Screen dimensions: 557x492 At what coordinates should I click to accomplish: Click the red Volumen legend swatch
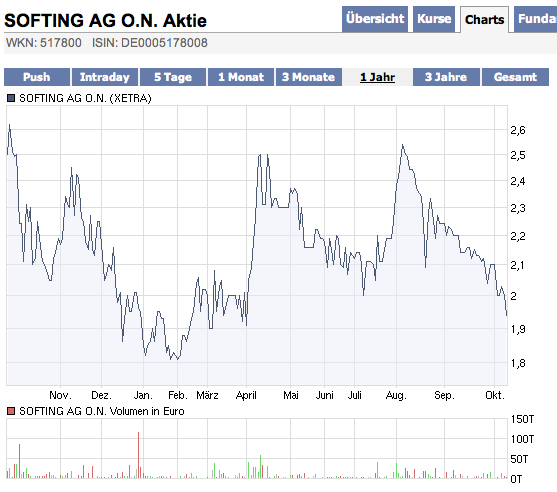(x=11, y=411)
